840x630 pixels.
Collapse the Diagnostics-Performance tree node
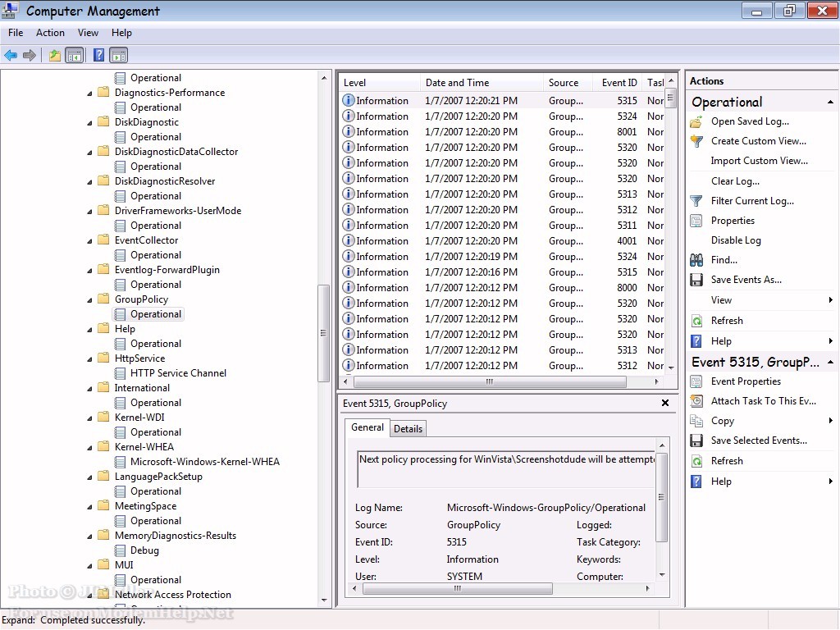pyautogui.click(x=89, y=94)
